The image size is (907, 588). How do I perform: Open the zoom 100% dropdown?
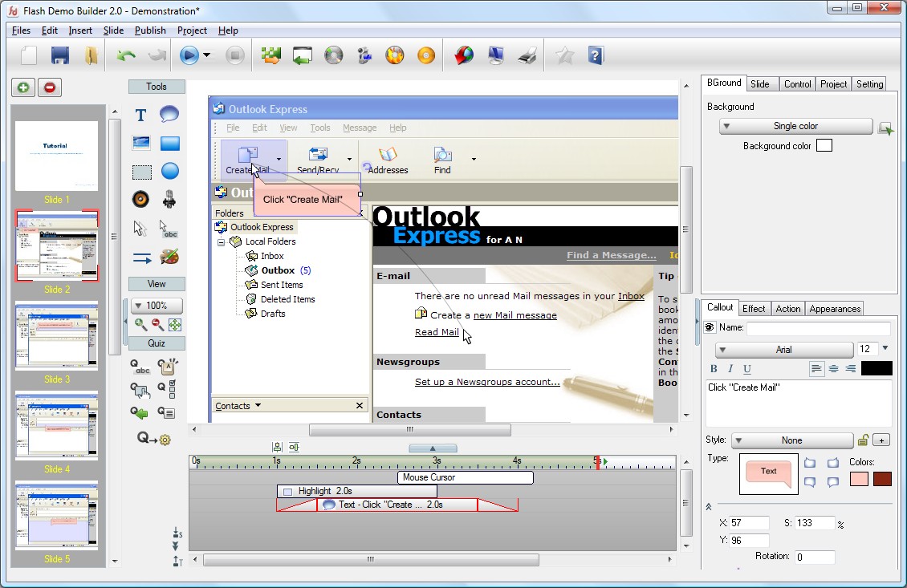click(x=157, y=306)
